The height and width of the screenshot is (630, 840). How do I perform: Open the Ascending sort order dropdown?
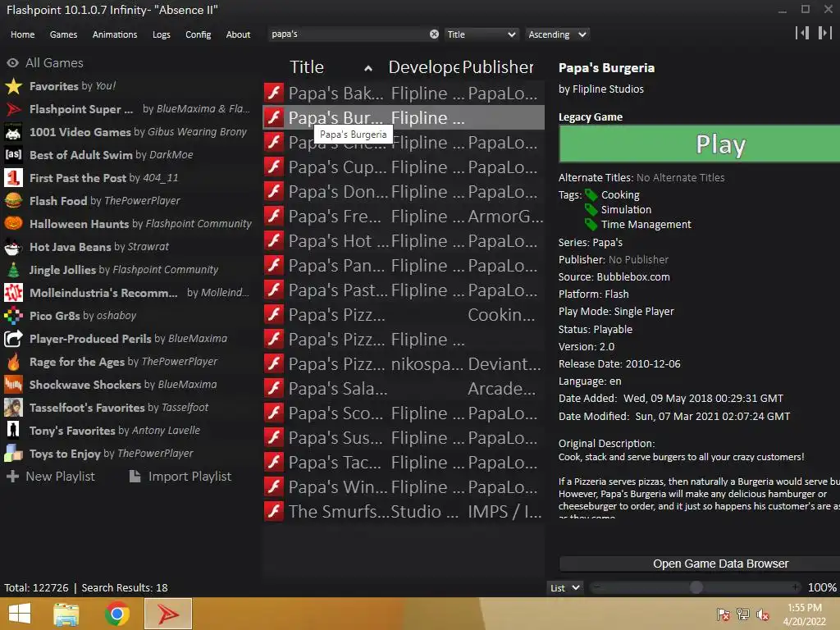pos(557,34)
